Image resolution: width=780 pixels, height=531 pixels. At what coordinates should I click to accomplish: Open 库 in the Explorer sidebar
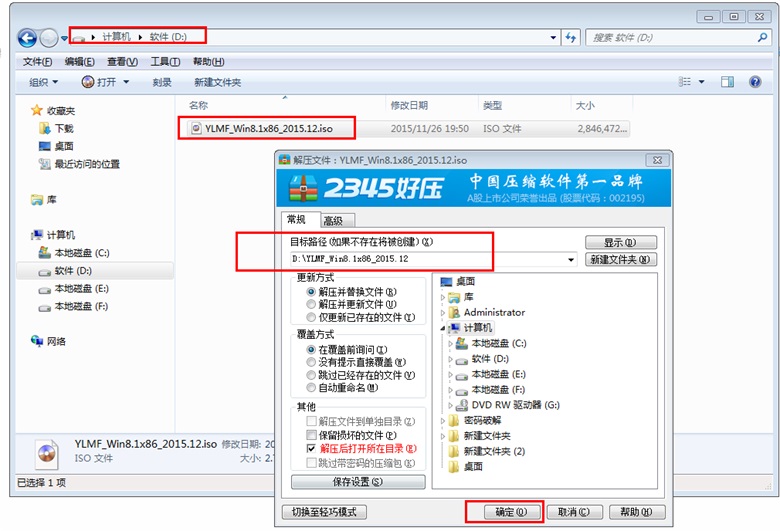click(44, 200)
